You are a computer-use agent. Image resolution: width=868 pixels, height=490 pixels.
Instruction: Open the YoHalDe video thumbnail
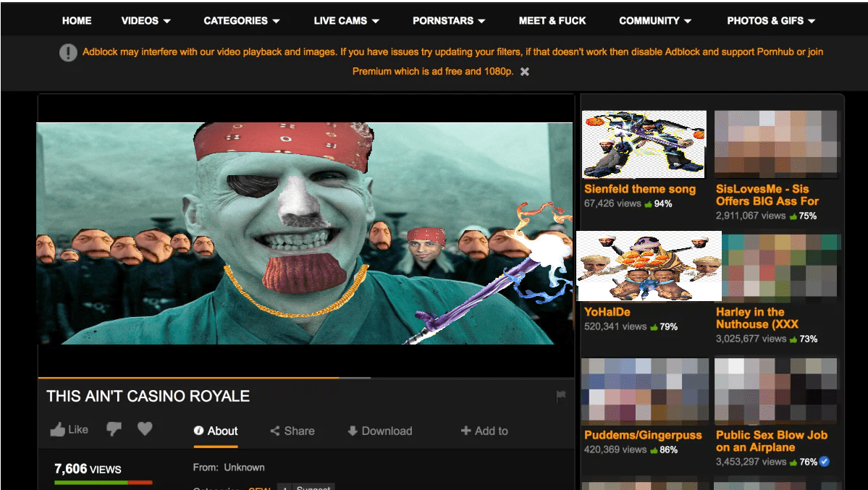[x=649, y=266]
